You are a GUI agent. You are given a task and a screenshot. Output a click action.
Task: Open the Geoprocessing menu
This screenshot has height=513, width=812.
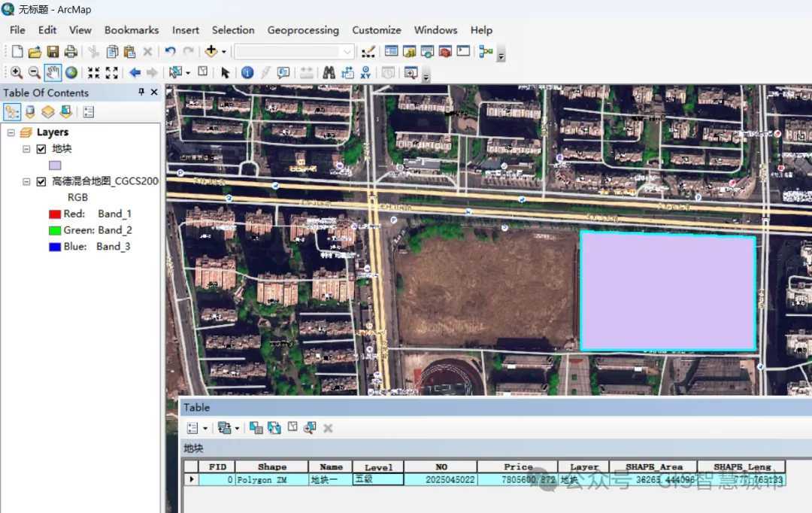click(303, 30)
